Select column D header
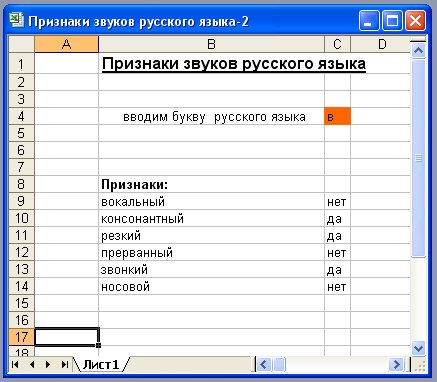The image size is (437, 382). point(381,44)
